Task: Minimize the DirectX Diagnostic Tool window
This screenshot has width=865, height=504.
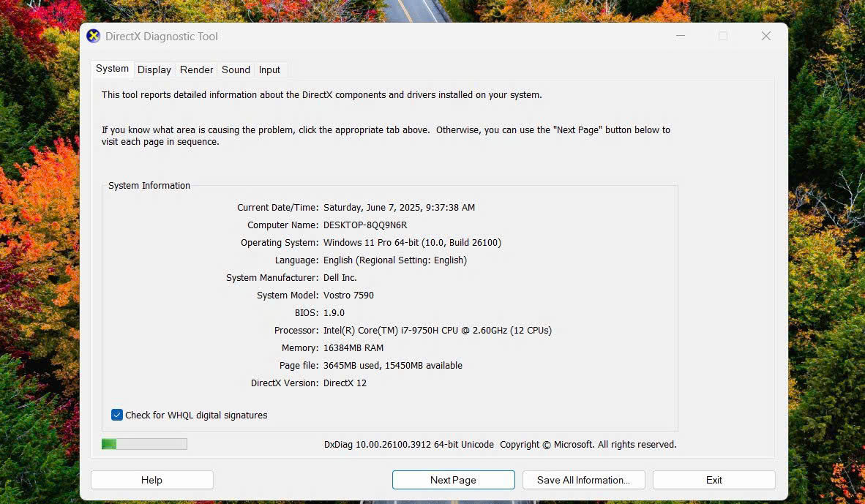Action: point(680,36)
